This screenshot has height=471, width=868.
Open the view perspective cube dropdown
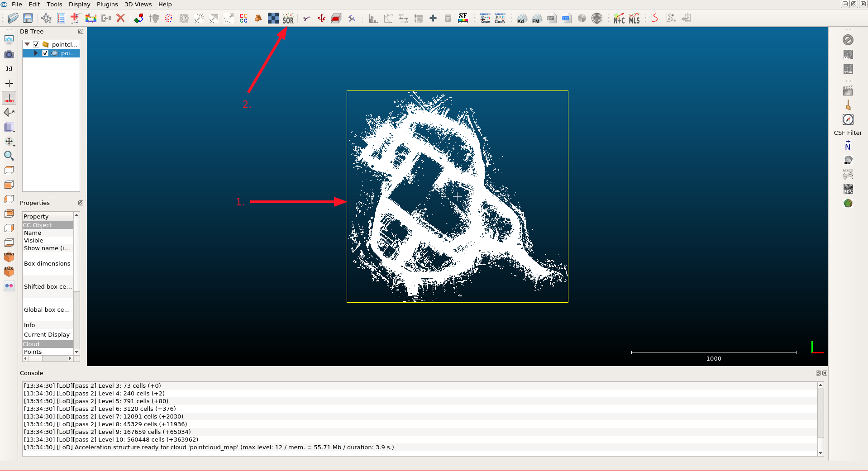[10, 128]
